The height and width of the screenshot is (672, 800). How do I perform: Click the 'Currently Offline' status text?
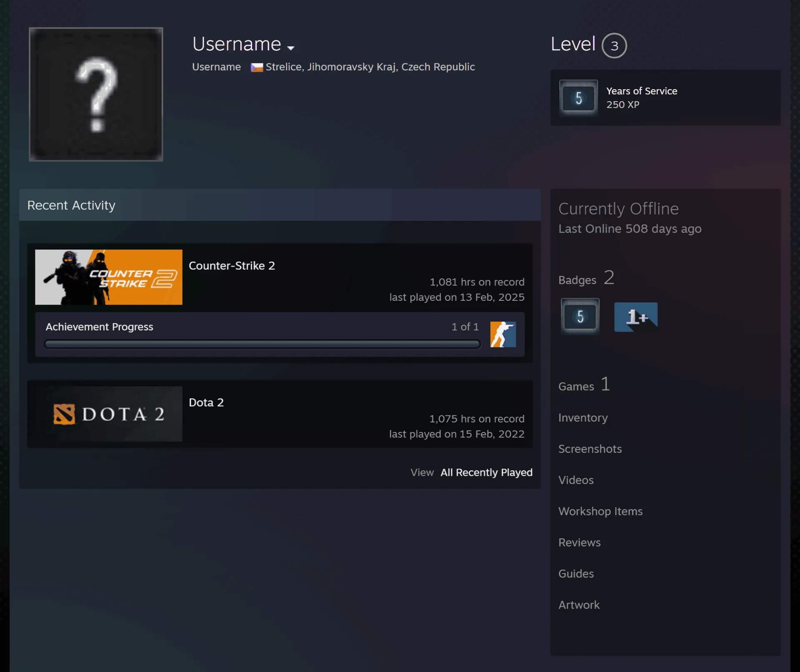[x=618, y=209]
